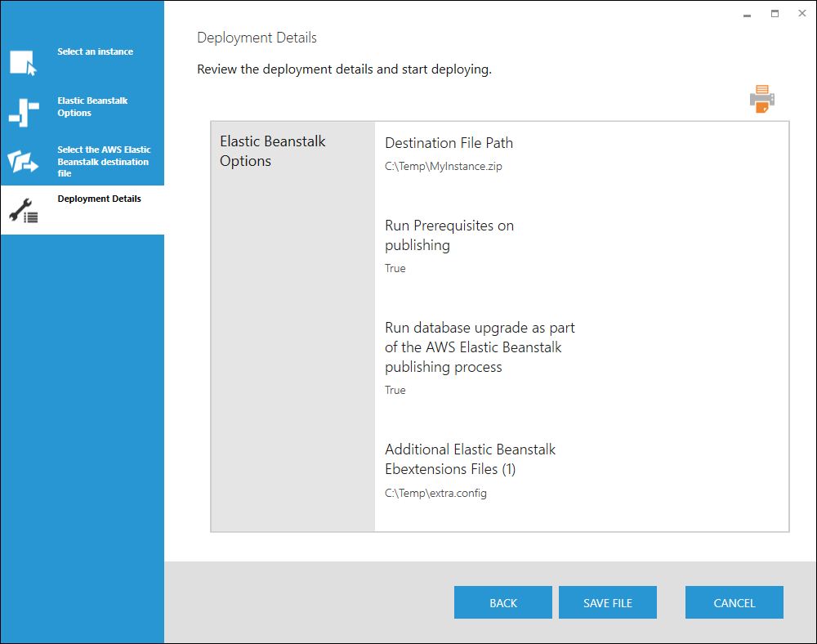Screen dimensions: 817x644
Task: Select the 'Deployment Details' step label
Action: click(x=99, y=199)
